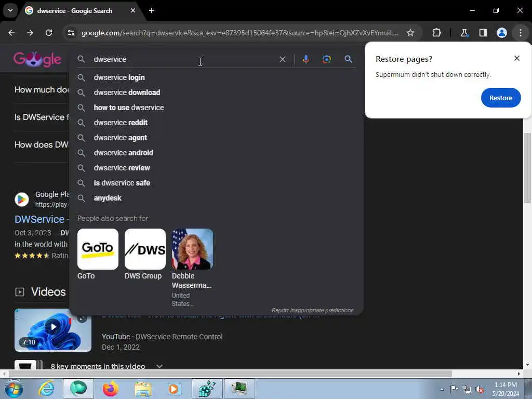Click the address bar URL
532x399 pixels.
(240, 33)
